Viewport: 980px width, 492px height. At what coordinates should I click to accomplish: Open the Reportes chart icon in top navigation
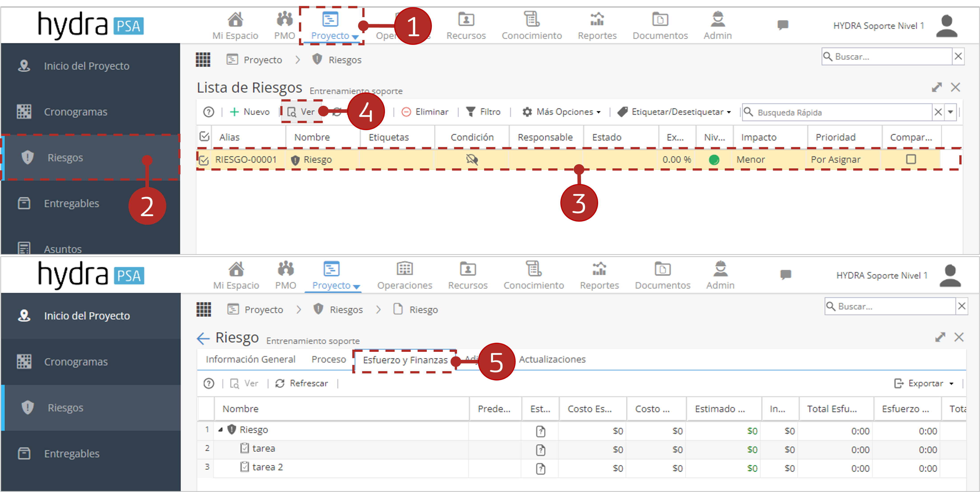point(597,19)
